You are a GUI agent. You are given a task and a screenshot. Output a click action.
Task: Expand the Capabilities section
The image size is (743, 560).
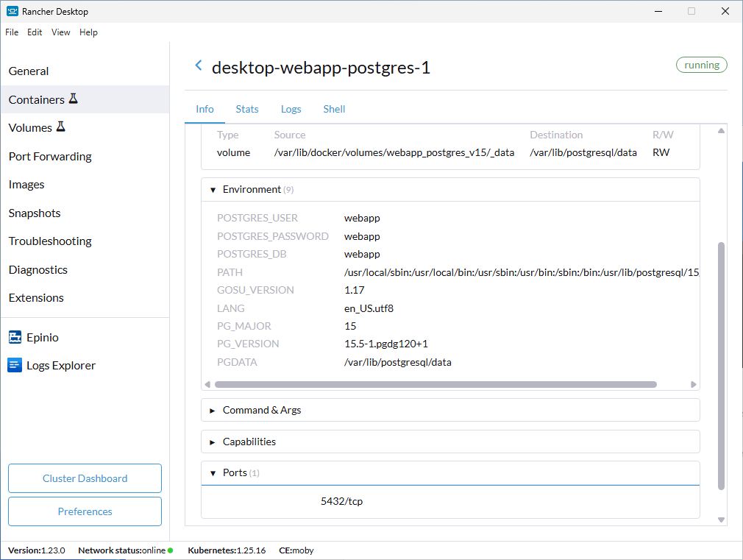coord(213,442)
